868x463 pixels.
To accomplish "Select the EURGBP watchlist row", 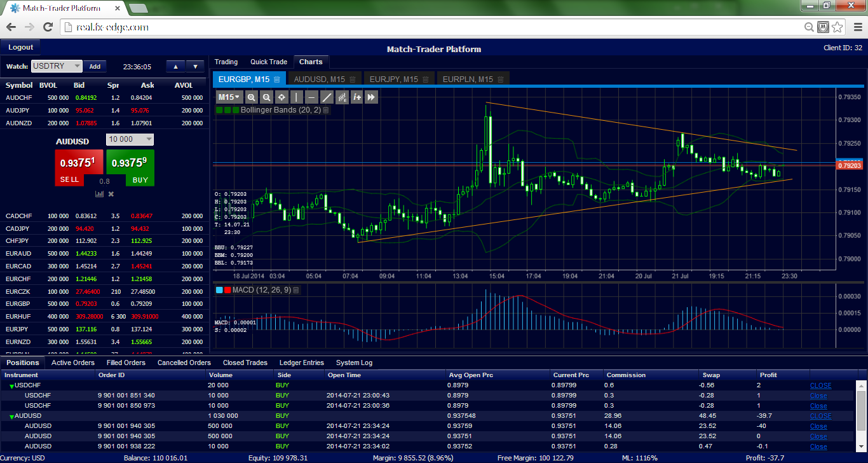I will click(x=104, y=304).
